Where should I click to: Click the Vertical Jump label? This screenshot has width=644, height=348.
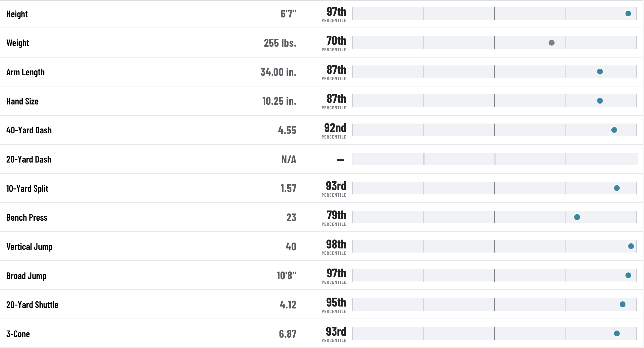(x=29, y=247)
